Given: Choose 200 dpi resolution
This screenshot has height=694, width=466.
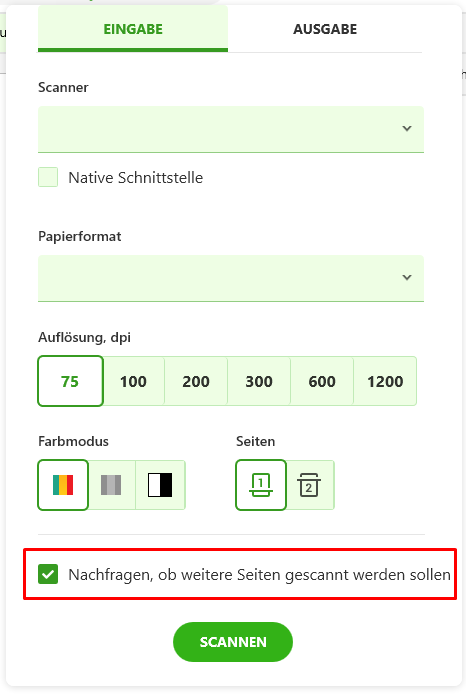Looking at the screenshot, I should [196, 381].
